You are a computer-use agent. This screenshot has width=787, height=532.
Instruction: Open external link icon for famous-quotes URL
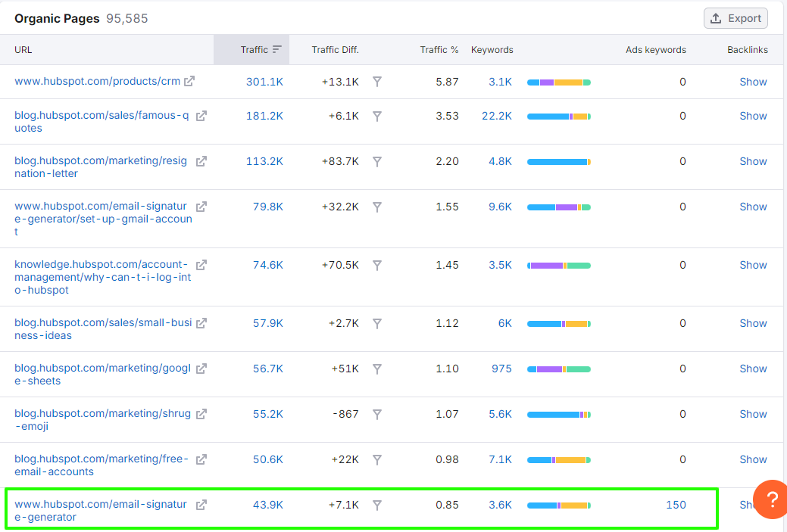201,116
